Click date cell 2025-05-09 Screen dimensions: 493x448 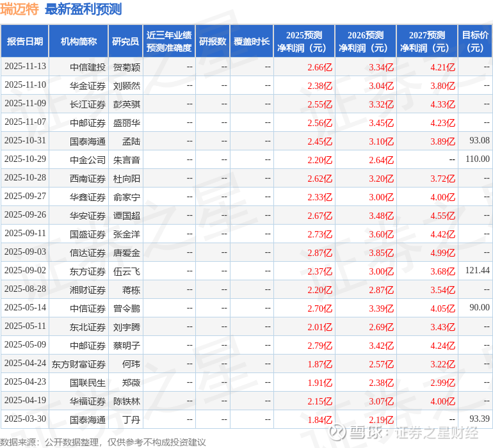click(x=25, y=344)
